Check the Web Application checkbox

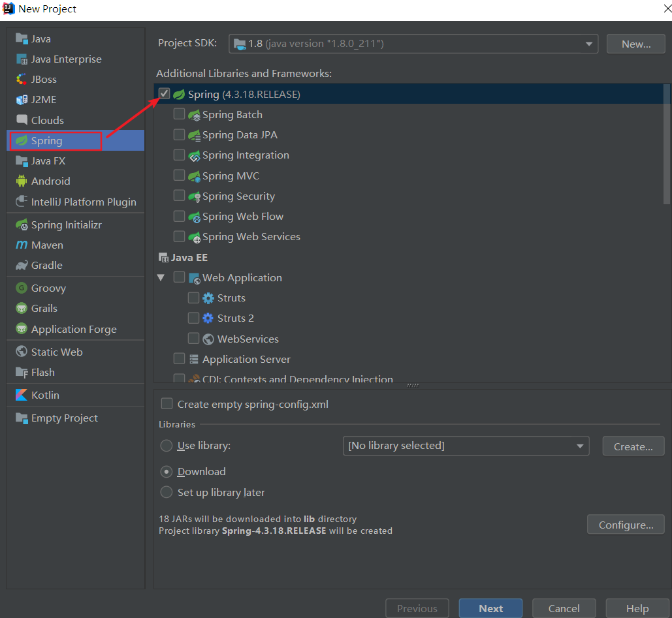pyautogui.click(x=179, y=277)
